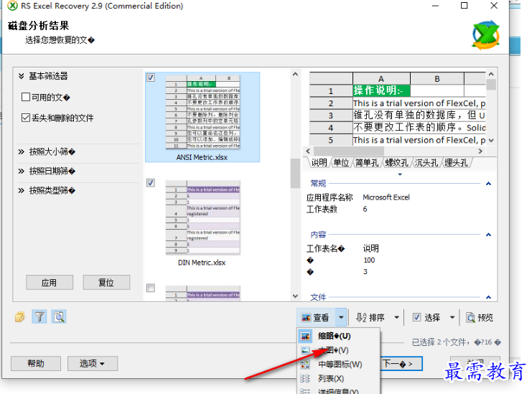Image resolution: width=532 pixels, height=394 pixels.
Task: Collapse the 基本筛选器 section
Action: (22, 76)
